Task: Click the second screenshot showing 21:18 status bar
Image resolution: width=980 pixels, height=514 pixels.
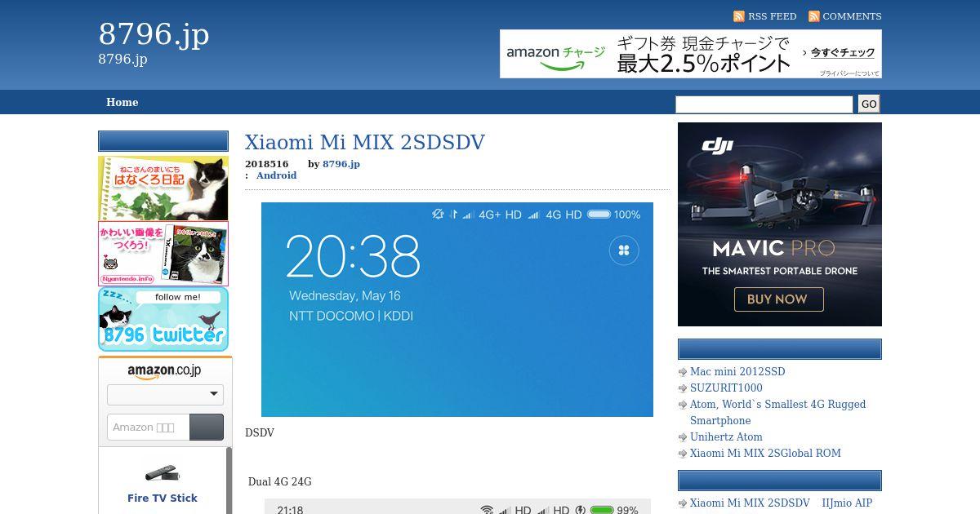Action: click(x=457, y=507)
